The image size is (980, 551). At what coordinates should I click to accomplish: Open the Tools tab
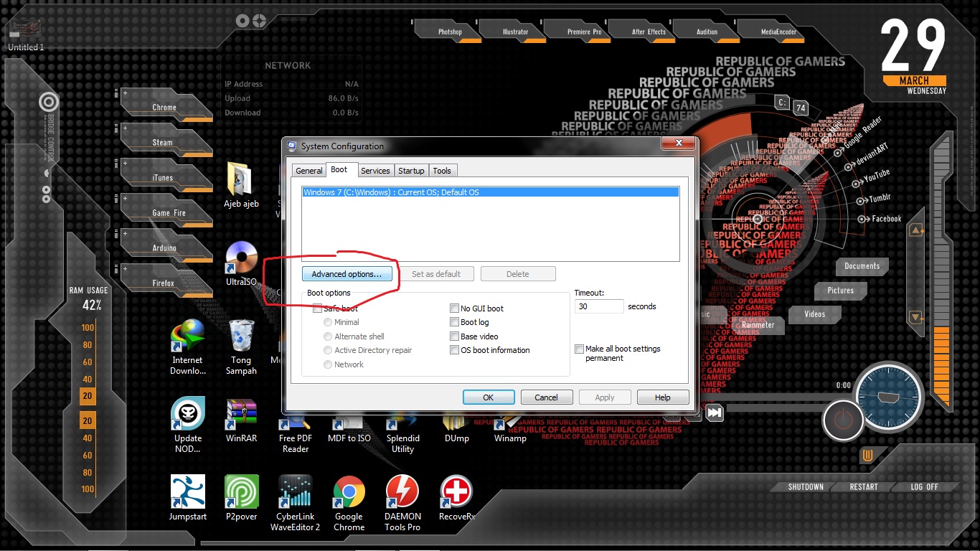(442, 171)
